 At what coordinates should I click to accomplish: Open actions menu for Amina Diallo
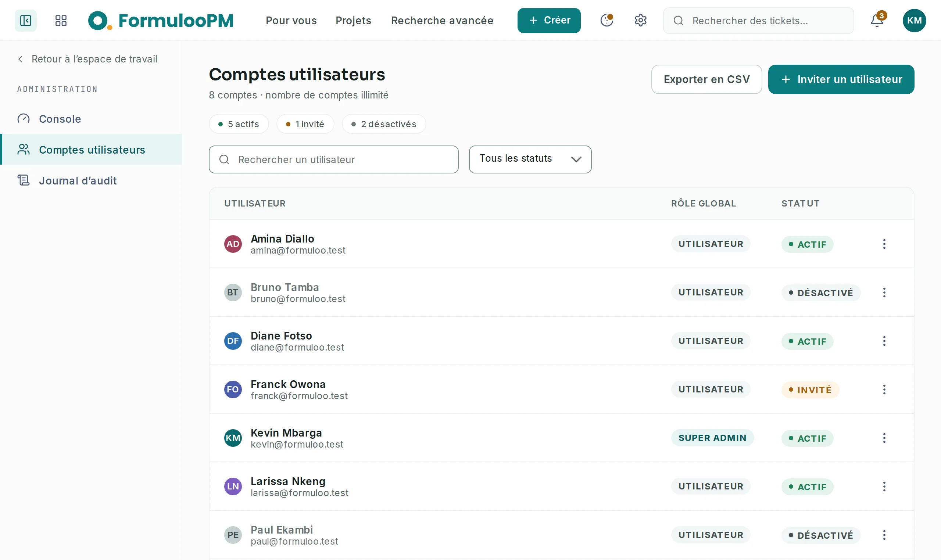(884, 244)
